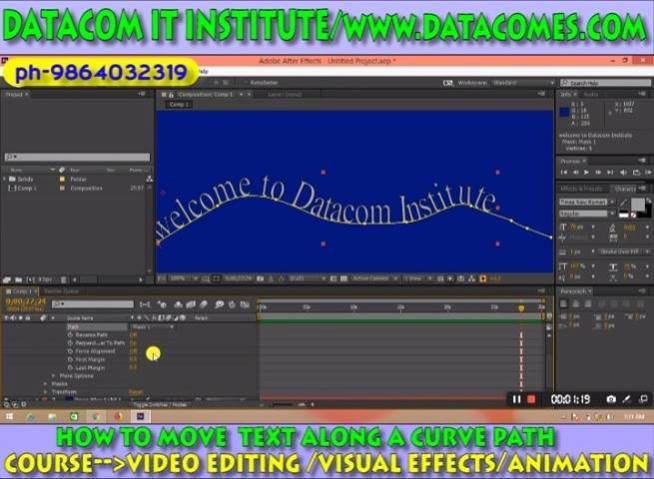The height and width of the screenshot is (479, 654).
Task: Open the Character panel fill color swatch
Action: (637, 204)
